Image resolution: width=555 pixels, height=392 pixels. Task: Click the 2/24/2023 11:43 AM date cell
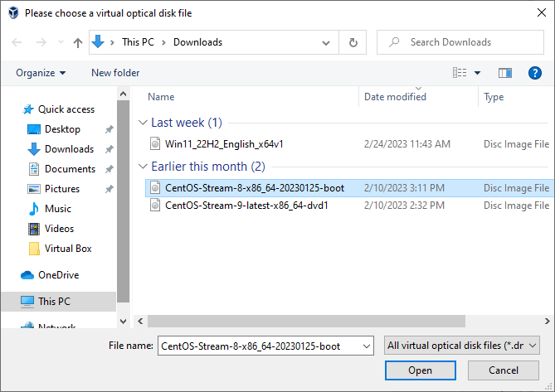407,144
